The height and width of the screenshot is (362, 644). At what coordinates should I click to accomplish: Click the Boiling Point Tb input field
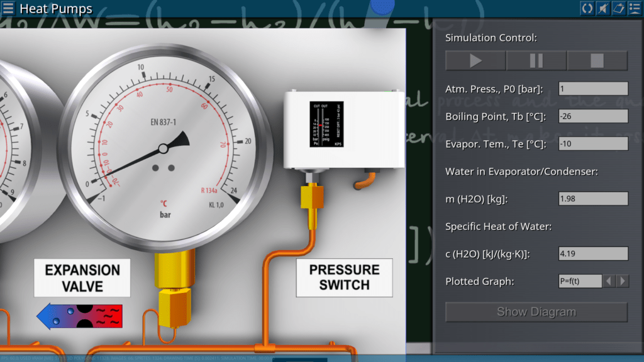593,116
